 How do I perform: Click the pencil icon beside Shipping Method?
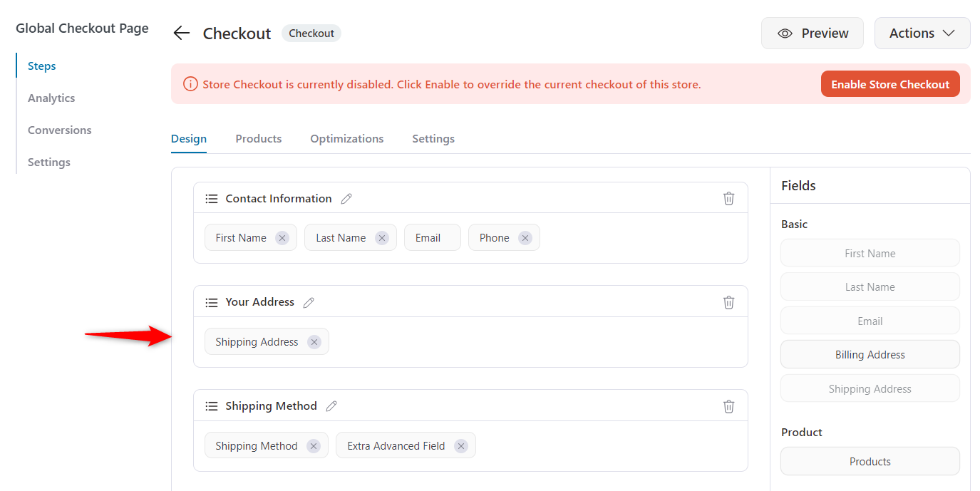[331, 406]
